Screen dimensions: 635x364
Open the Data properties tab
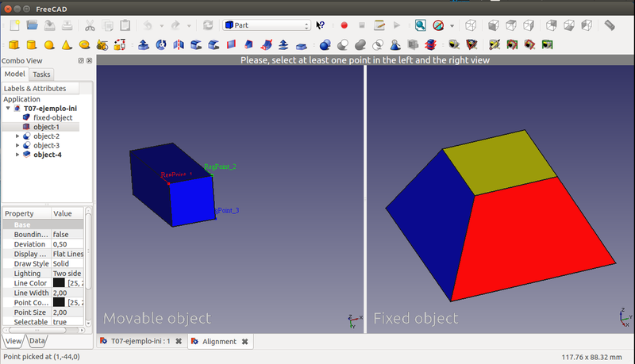coord(37,341)
